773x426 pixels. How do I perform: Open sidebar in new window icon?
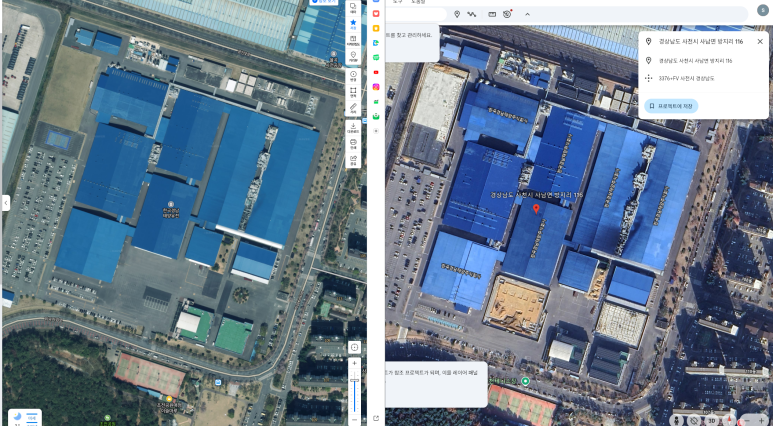pyautogui.click(x=376, y=419)
